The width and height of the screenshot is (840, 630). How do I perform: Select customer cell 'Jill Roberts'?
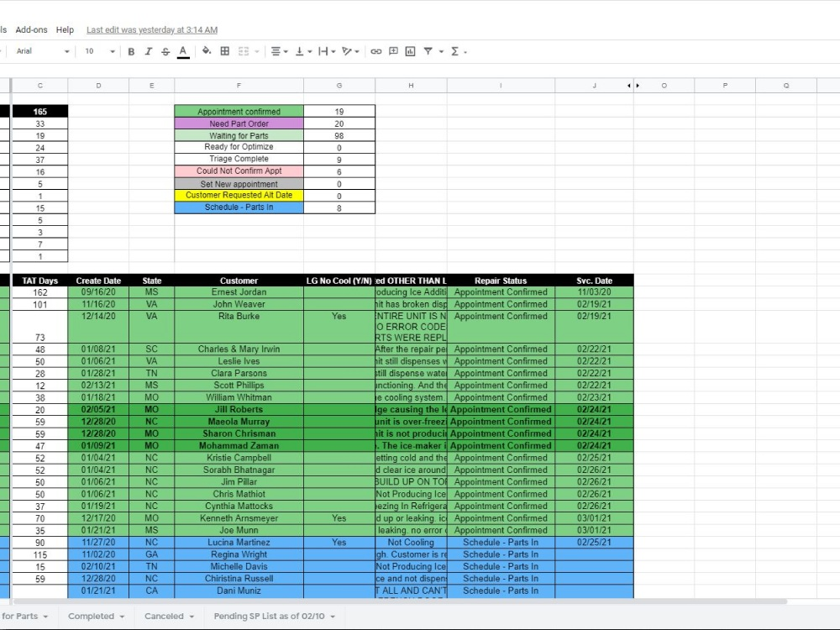(x=239, y=410)
